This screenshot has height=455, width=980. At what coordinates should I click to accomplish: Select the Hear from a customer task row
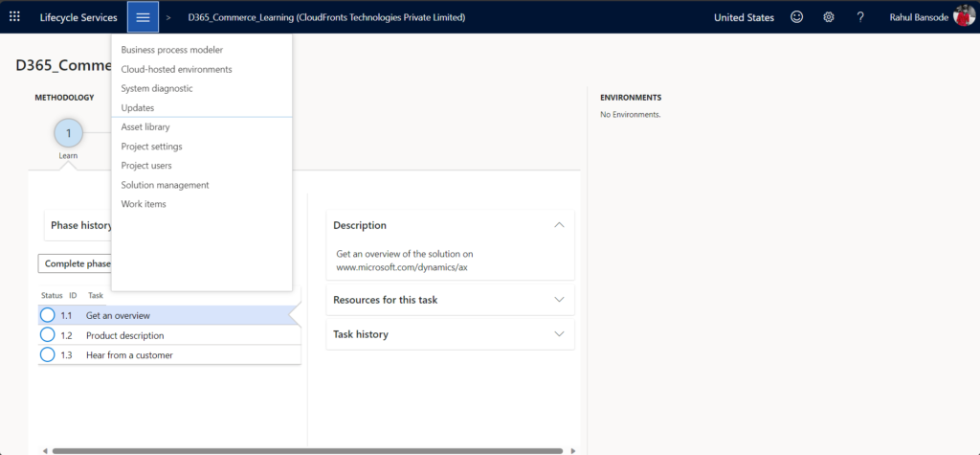click(x=169, y=354)
